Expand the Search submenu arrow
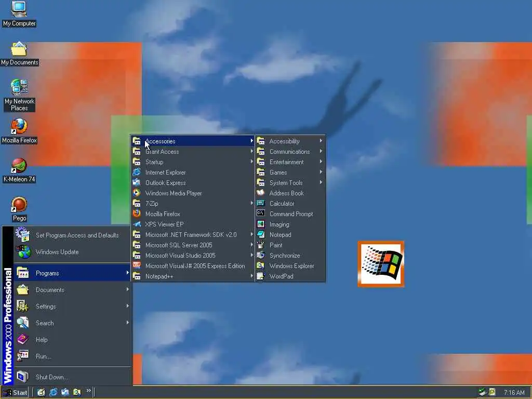The width and height of the screenshot is (532, 399). (x=128, y=323)
